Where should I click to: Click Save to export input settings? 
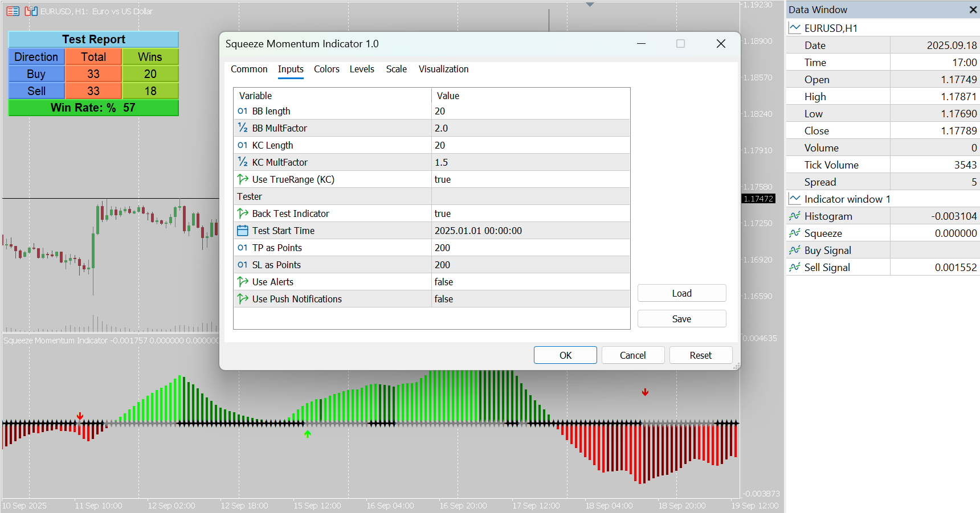point(682,319)
